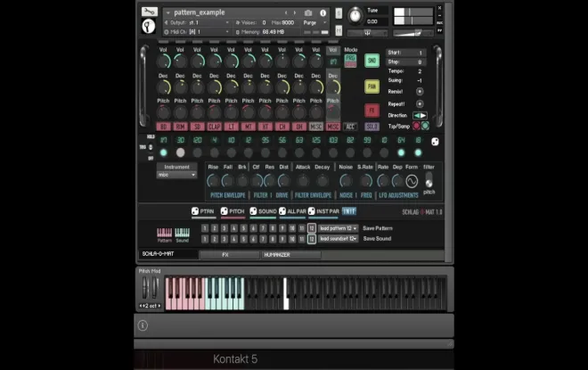Toggle the Remix! radio button

pyautogui.click(x=420, y=92)
